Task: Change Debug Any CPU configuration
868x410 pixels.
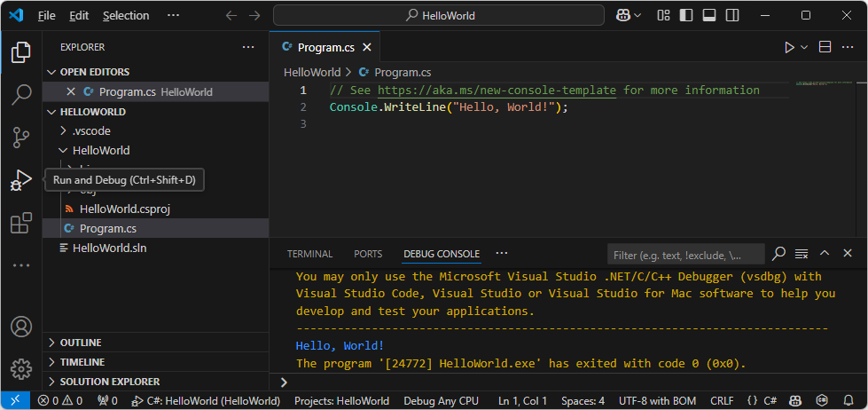Action: tap(442, 400)
